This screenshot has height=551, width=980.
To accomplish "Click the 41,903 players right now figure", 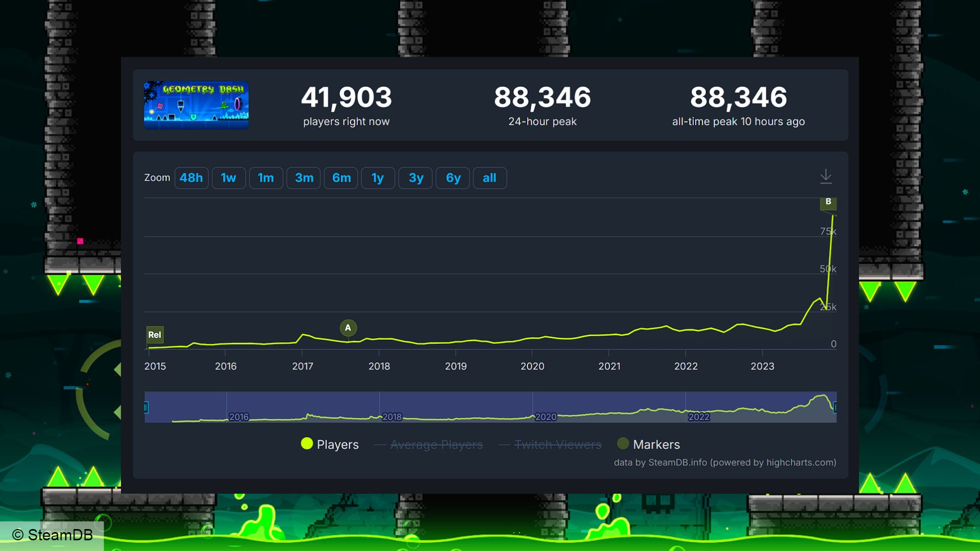I will 347,97.
